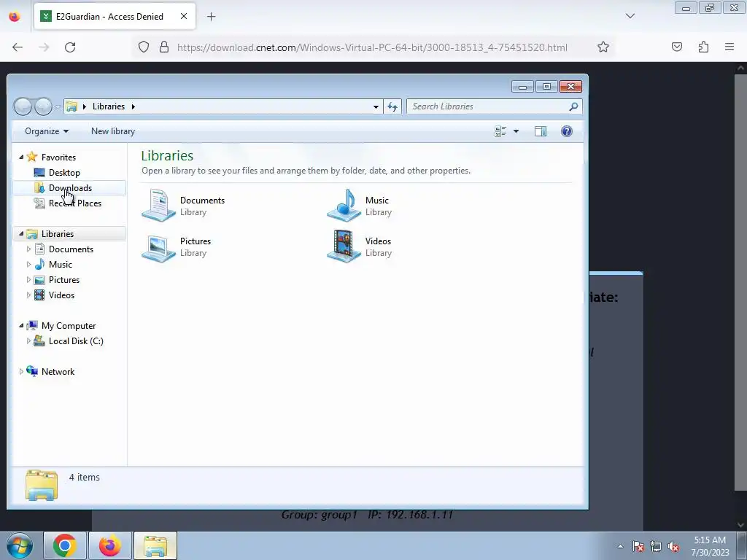Collapse the Libraries tree node
This screenshot has height=560, width=747.
coord(21,234)
